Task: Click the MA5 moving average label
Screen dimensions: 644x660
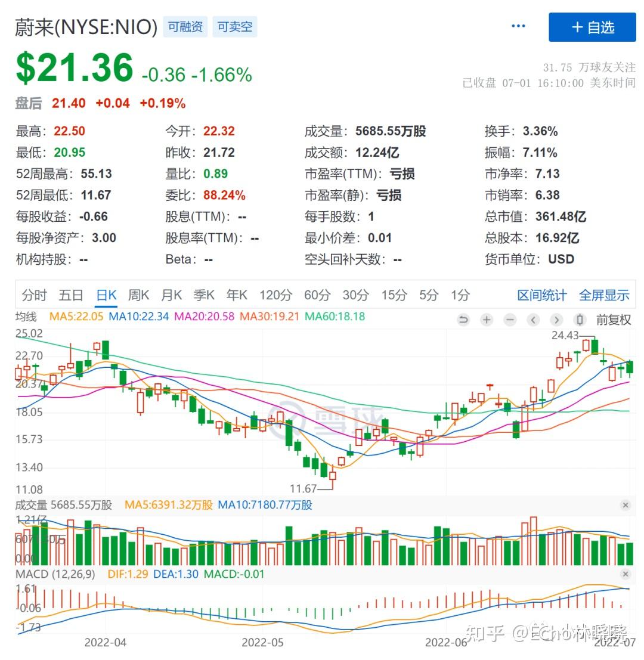Action: click(x=76, y=317)
